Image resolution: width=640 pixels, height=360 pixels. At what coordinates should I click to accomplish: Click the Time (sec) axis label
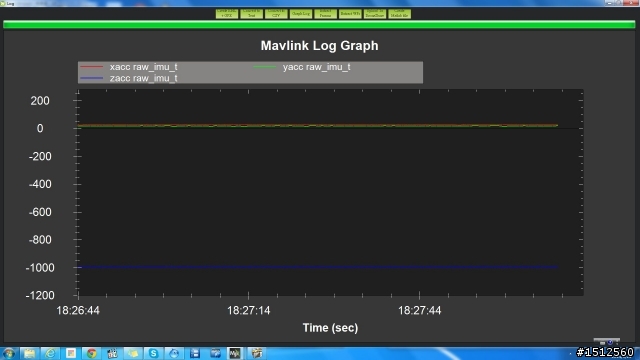(x=330, y=328)
